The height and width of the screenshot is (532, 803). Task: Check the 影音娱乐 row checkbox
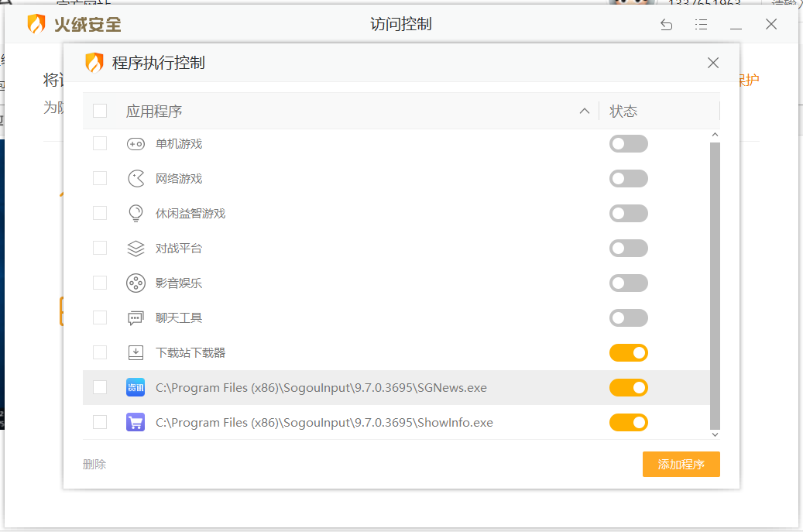point(100,283)
